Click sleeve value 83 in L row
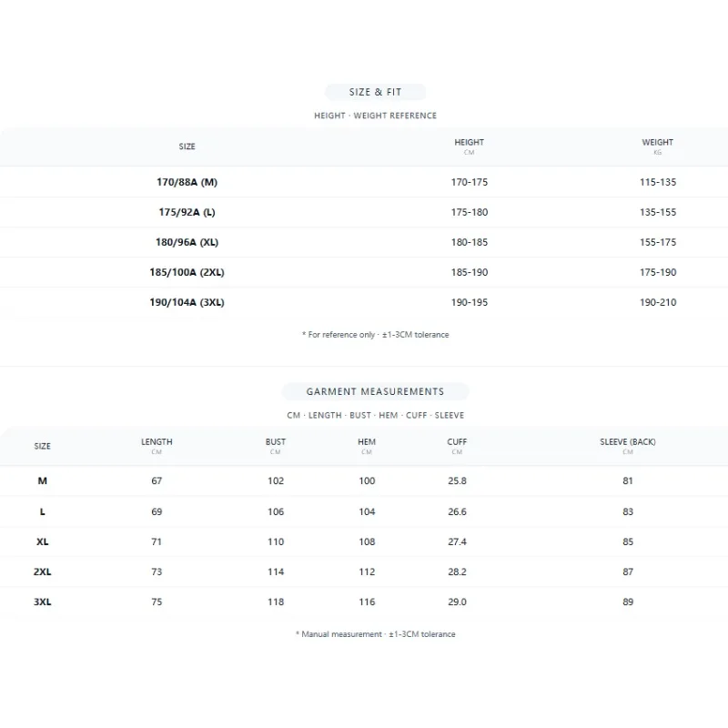This screenshot has height=728, width=728. (x=628, y=511)
